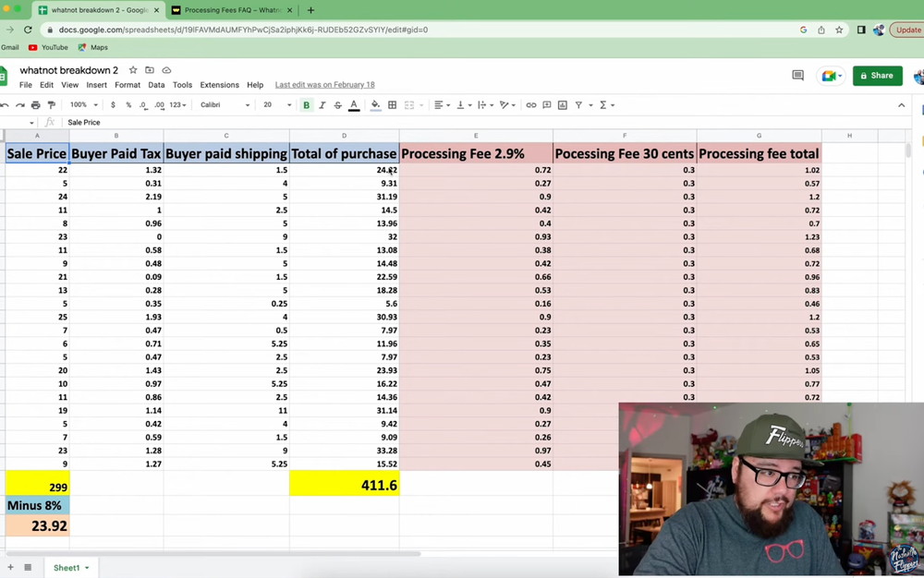Screen dimensions: 924x578
Task: Open the comment history icon
Action: coord(797,76)
